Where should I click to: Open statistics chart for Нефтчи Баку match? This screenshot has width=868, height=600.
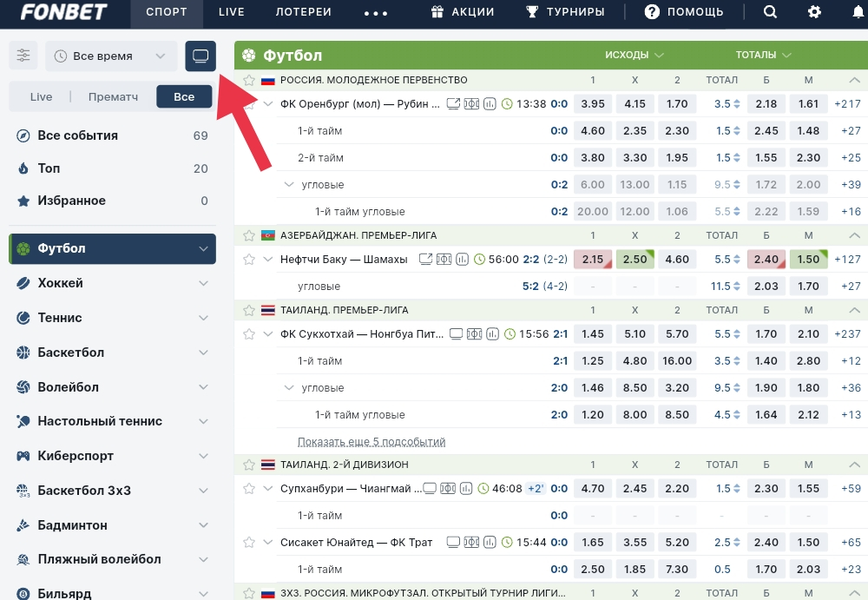click(463, 259)
